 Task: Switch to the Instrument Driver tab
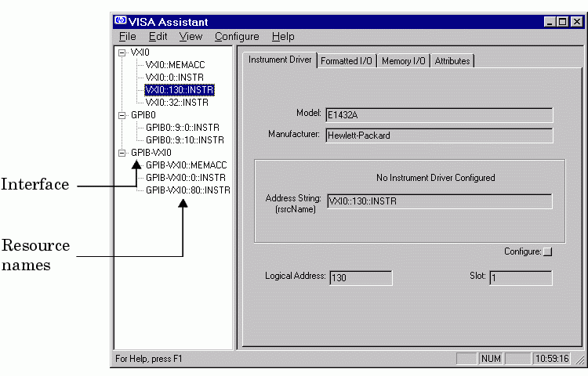[280, 60]
